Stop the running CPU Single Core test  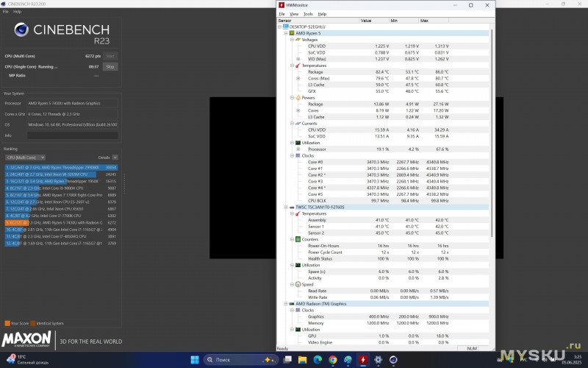pos(110,66)
